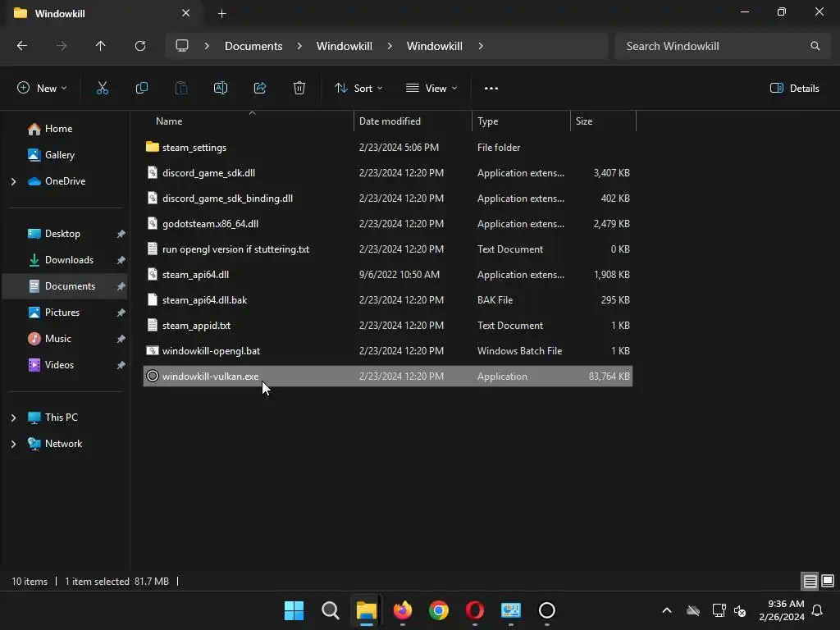Click the Share icon in toolbar
Viewport: 840px width, 630px height.
[260, 89]
